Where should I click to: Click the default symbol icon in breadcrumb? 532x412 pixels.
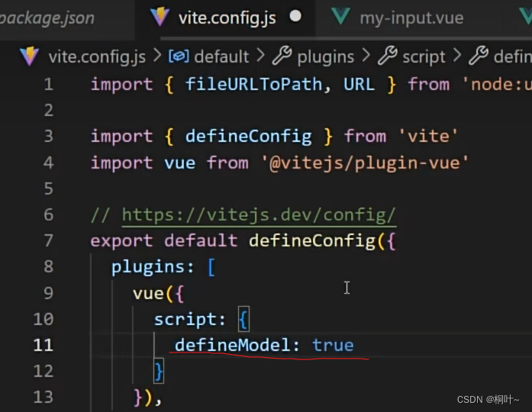pos(179,56)
